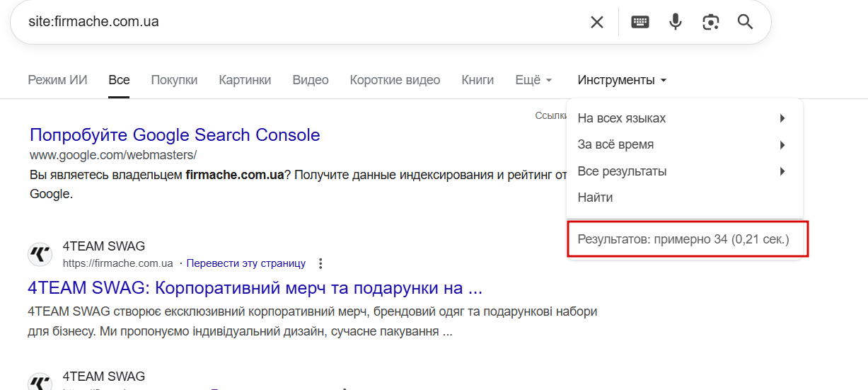Expand the За всё время filter

[684, 144]
